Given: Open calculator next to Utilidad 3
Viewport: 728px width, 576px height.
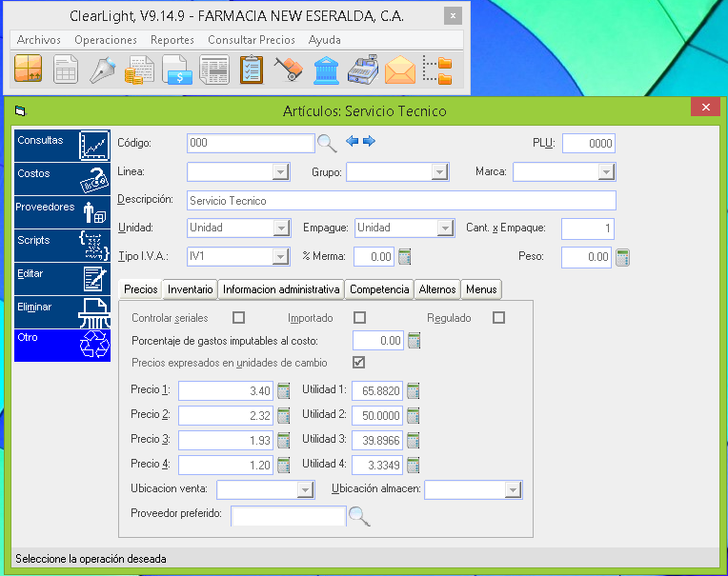Looking at the screenshot, I should click(x=414, y=440).
